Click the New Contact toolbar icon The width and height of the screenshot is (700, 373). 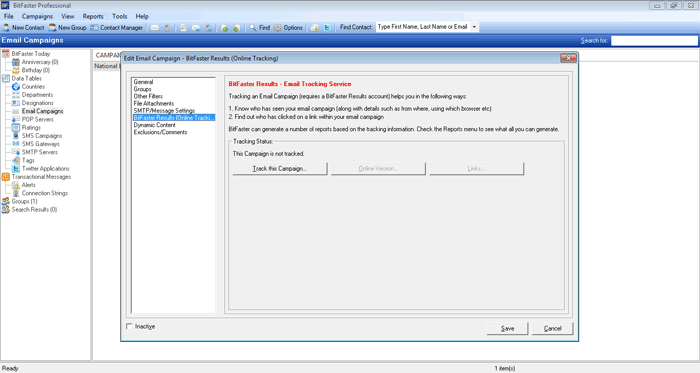[6, 28]
